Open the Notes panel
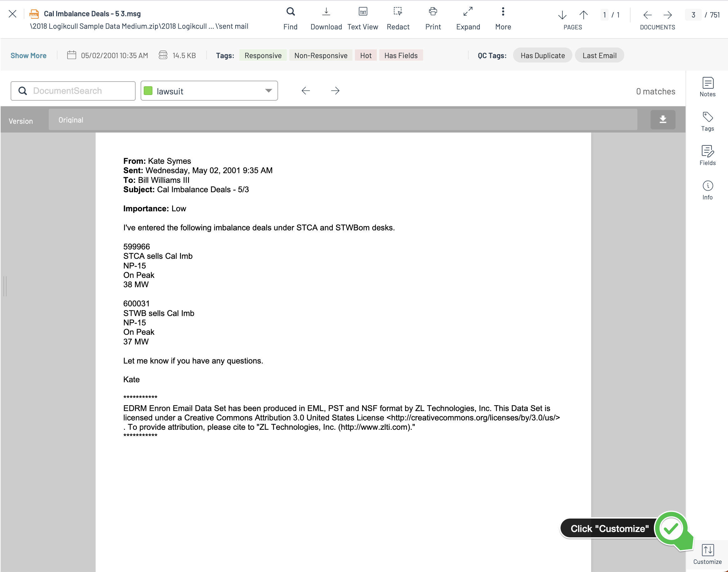Image resolution: width=728 pixels, height=572 pixels. click(708, 87)
